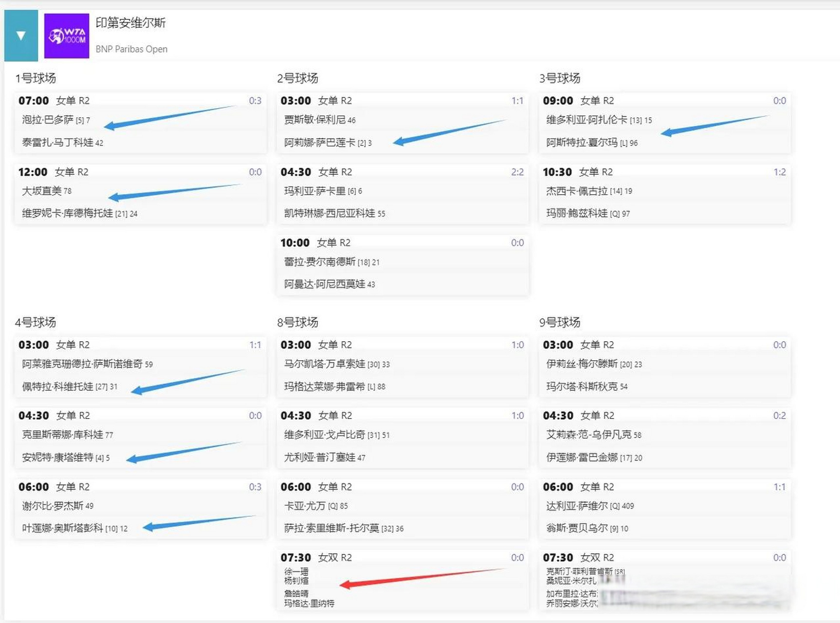The width and height of the screenshot is (840, 623).
Task: Click 07:30 女双 R2 on court 9
Action: (579, 557)
